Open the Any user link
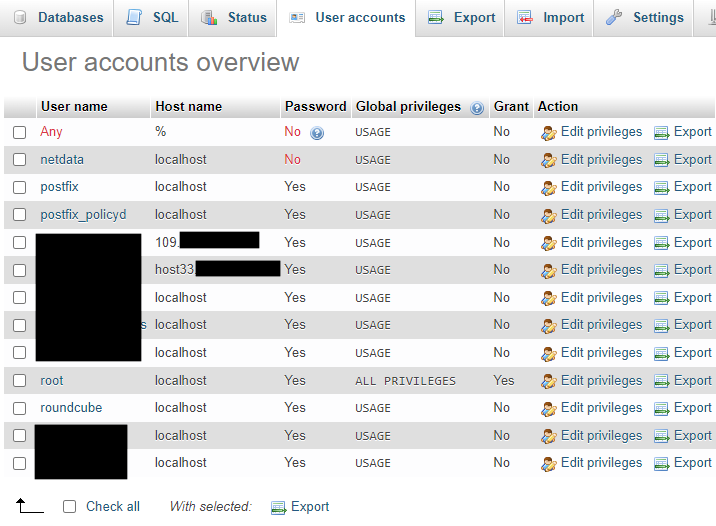This screenshot has height=526, width=716. [x=51, y=132]
